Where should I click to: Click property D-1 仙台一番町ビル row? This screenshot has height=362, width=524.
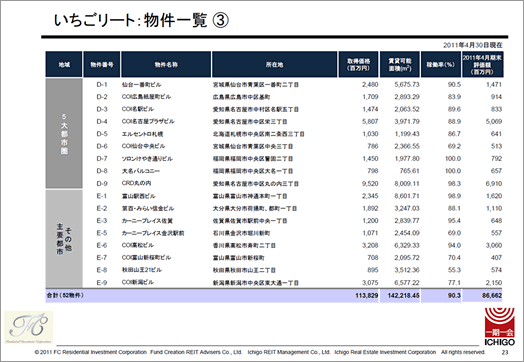pos(274,85)
